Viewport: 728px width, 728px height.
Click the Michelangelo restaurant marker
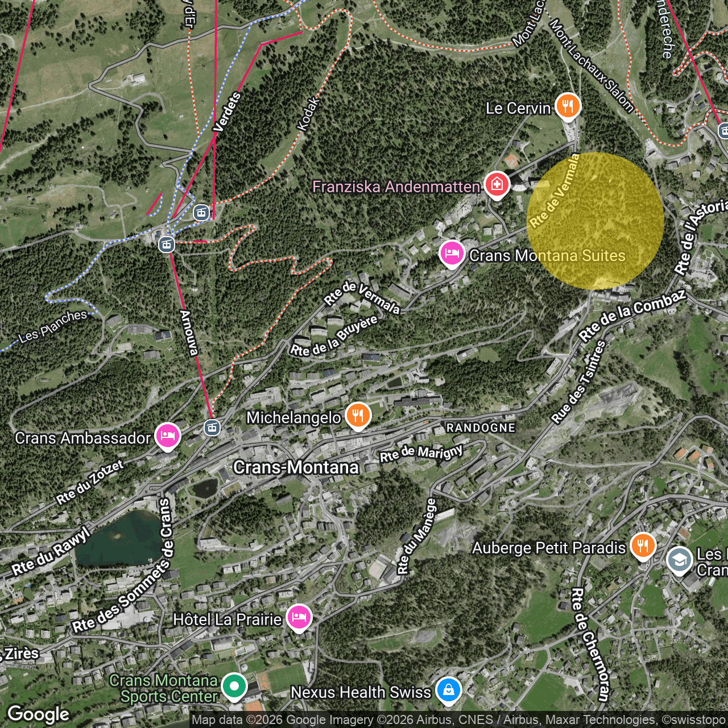[x=358, y=416]
